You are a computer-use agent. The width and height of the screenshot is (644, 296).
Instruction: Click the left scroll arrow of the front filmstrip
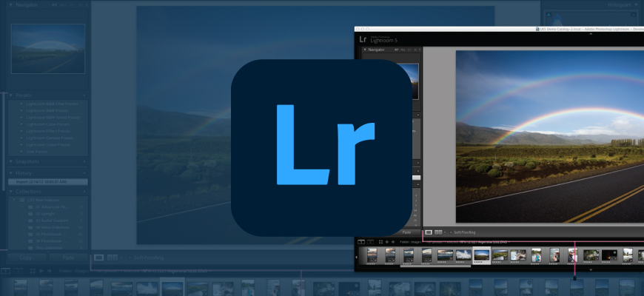356,257
